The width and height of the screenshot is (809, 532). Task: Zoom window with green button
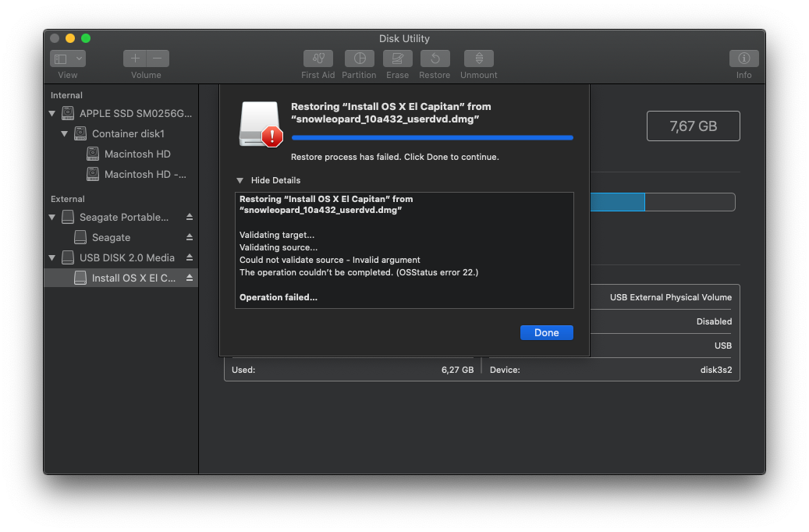[86, 38]
